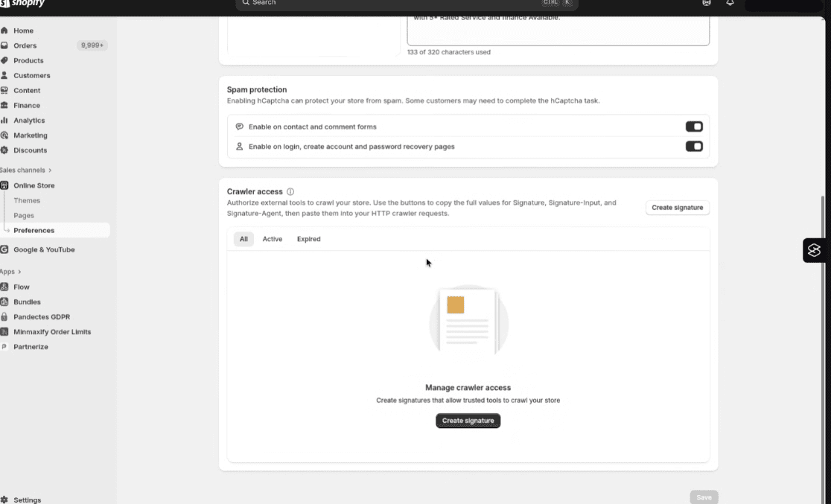Click the Analytics bar chart icon
This screenshot has height=504, width=831.
4,120
